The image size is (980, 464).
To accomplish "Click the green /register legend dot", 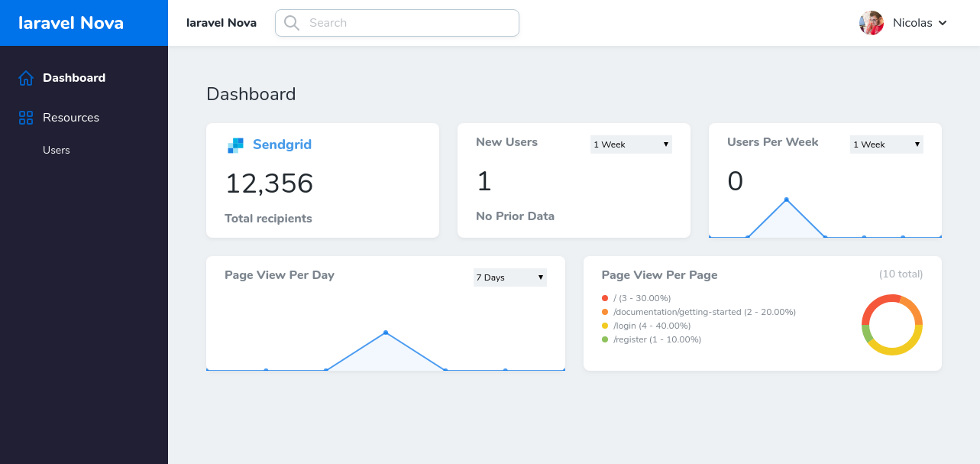I will click(605, 339).
